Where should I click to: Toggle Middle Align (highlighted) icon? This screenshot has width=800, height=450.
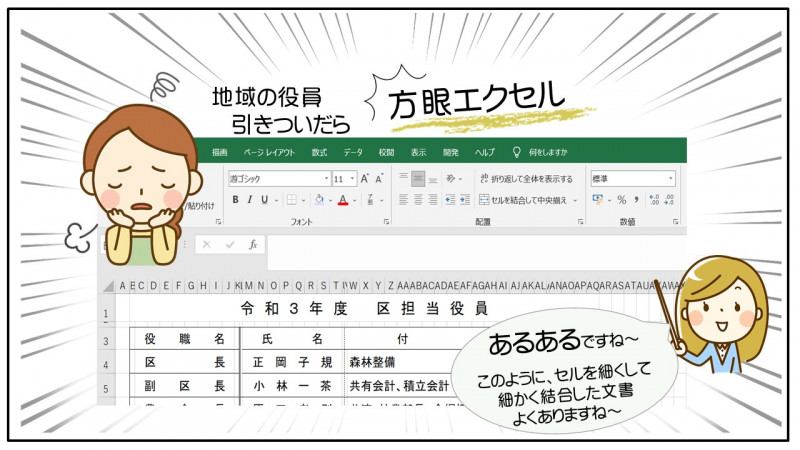pyautogui.click(x=418, y=178)
